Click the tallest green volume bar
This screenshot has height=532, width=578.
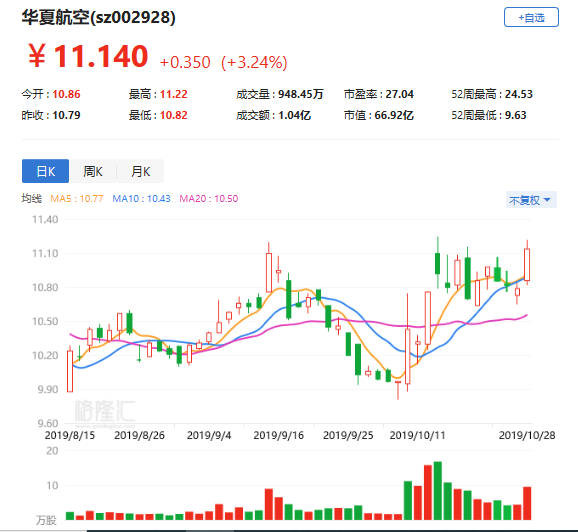pyautogui.click(x=438, y=490)
